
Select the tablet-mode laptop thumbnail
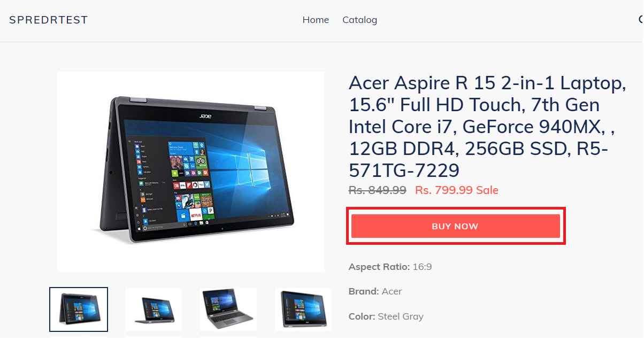pos(303,309)
